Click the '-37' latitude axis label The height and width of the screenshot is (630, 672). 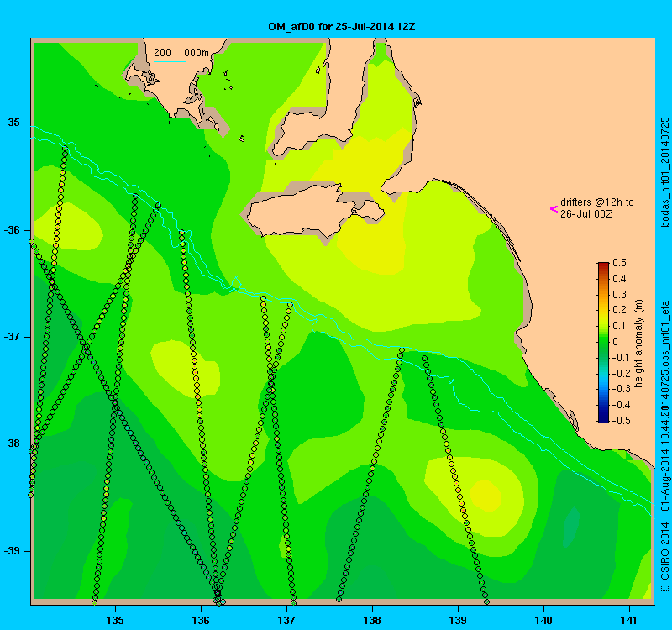click(12, 337)
